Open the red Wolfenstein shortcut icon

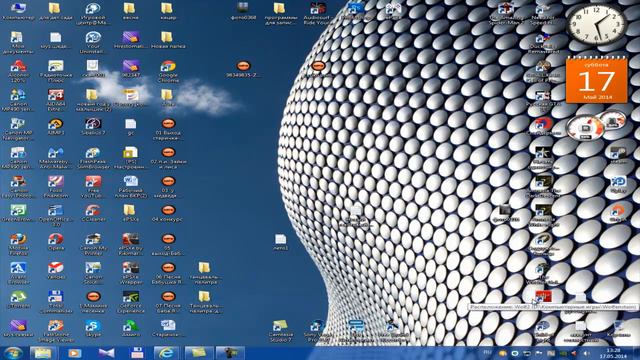coord(543,297)
